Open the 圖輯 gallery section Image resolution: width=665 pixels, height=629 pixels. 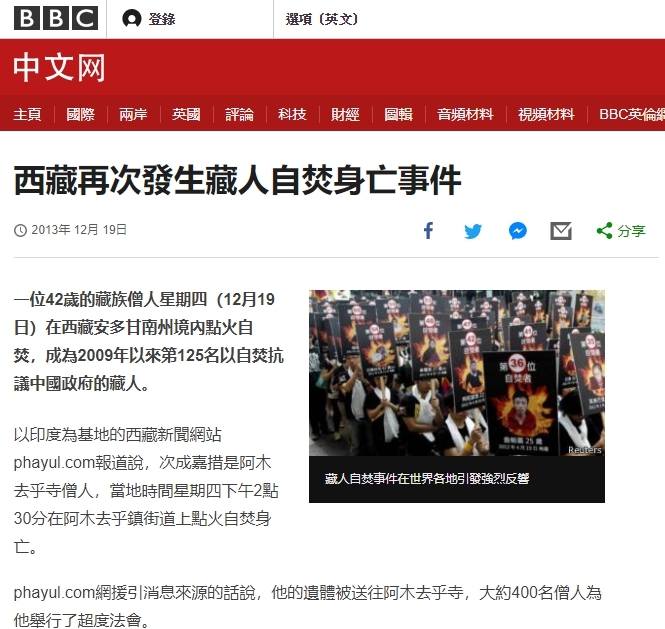click(x=398, y=115)
